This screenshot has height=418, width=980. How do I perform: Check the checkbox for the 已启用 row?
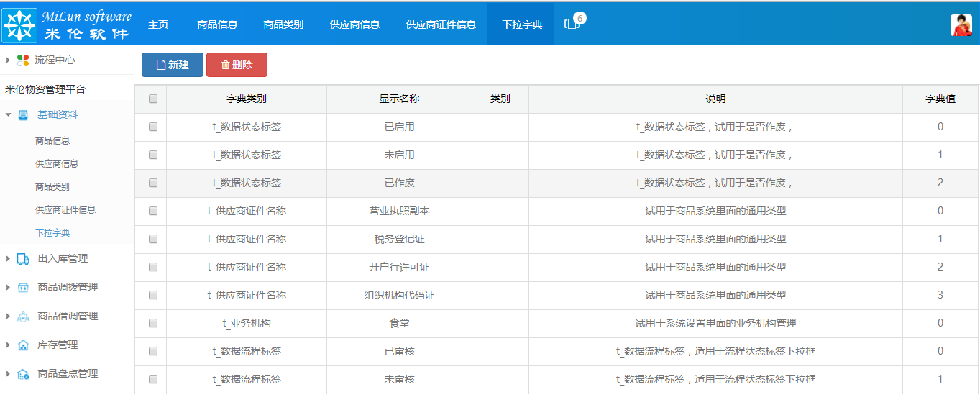pyautogui.click(x=152, y=127)
